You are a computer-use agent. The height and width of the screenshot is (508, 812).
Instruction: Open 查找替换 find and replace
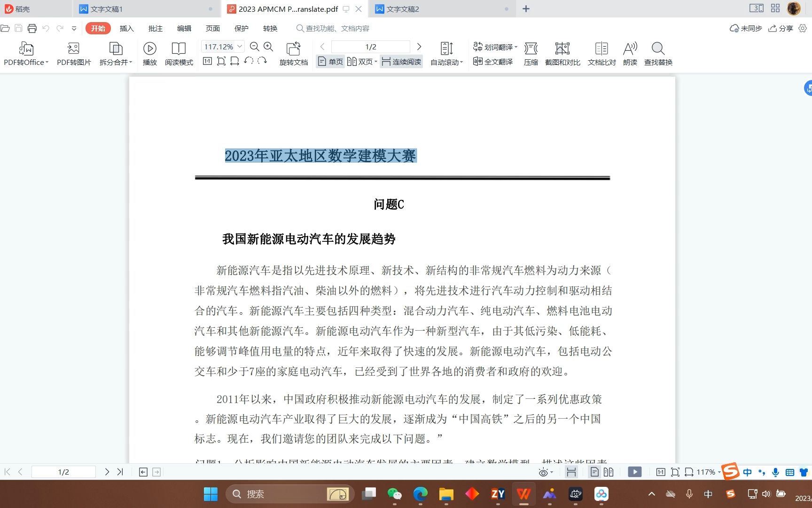point(658,54)
